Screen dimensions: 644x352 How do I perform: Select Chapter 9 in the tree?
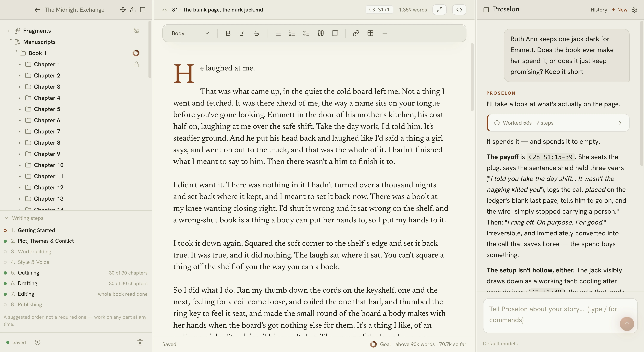47,154
